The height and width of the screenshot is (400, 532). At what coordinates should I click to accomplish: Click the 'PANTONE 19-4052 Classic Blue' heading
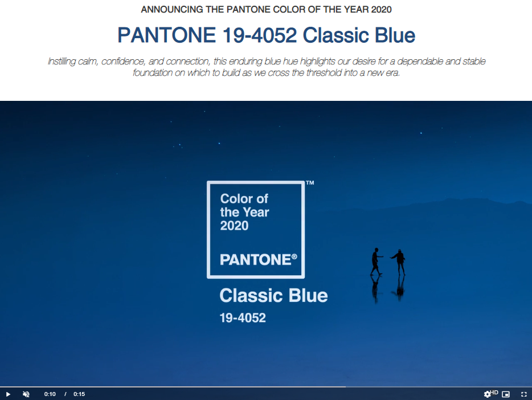pyautogui.click(x=267, y=35)
